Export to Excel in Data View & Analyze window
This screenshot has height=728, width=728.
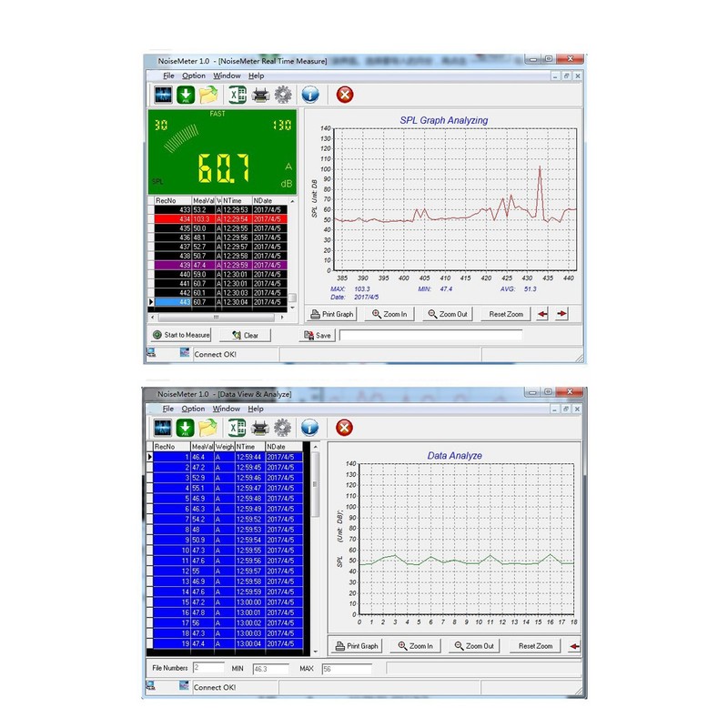click(x=237, y=428)
